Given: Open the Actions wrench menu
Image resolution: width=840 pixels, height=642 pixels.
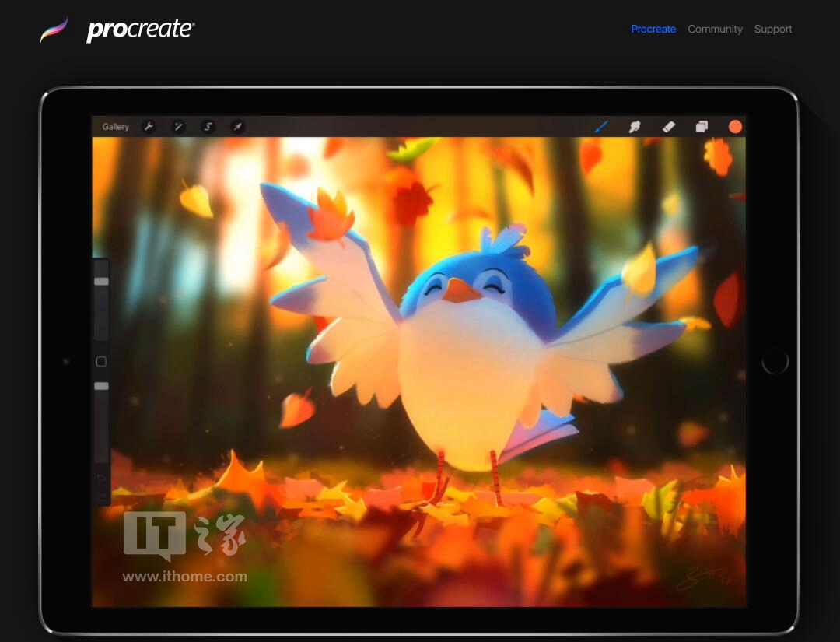Looking at the screenshot, I should [149, 127].
